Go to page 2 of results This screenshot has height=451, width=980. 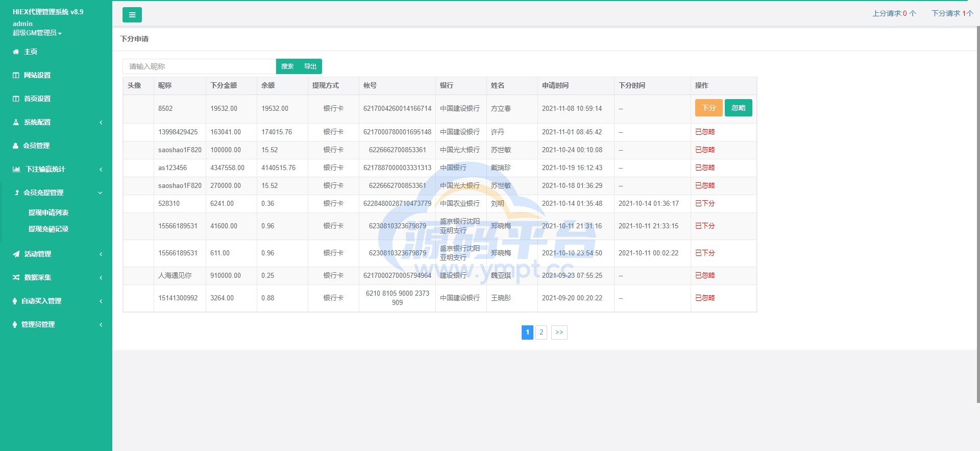tap(542, 333)
